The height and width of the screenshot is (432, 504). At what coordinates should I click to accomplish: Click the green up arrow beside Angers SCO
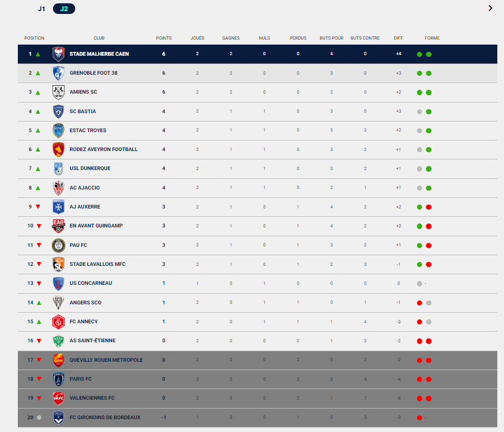(39, 303)
